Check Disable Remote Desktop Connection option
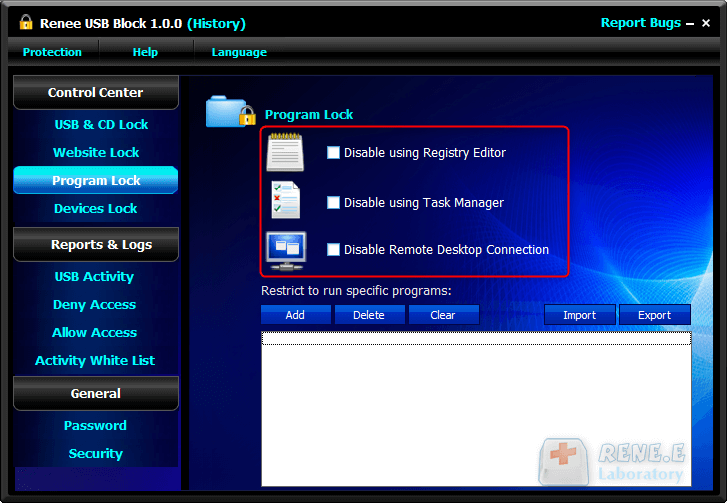 pyautogui.click(x=334, y=250)
